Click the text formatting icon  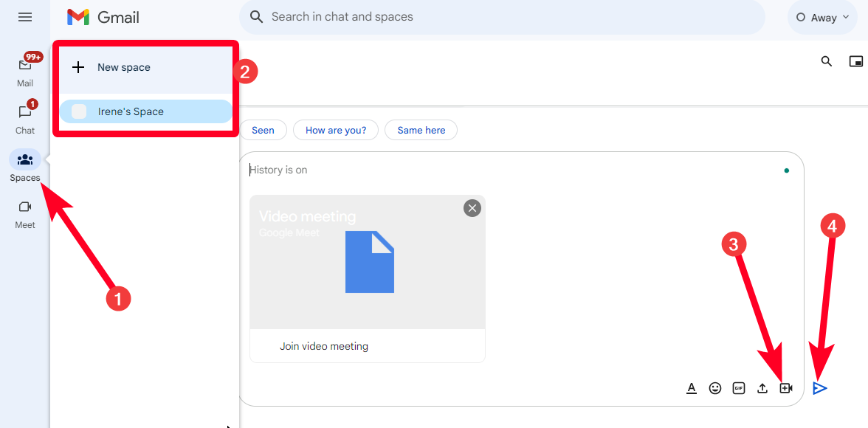692,388
